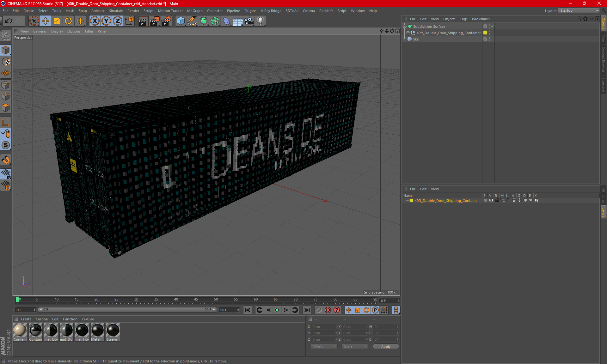This screenshot has width=607, height=364.
Task: Select the Move tool in toolbar
Action: (x=46, y=21)
